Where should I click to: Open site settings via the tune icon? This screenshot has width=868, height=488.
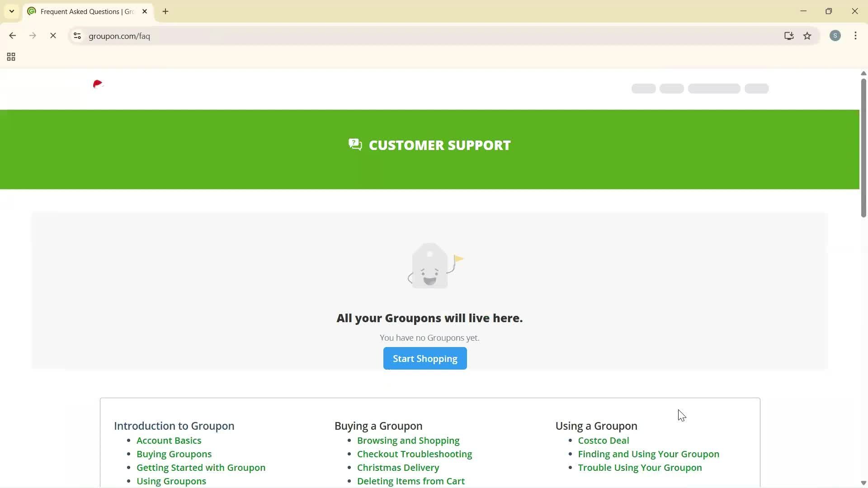(x=77, y=36)
